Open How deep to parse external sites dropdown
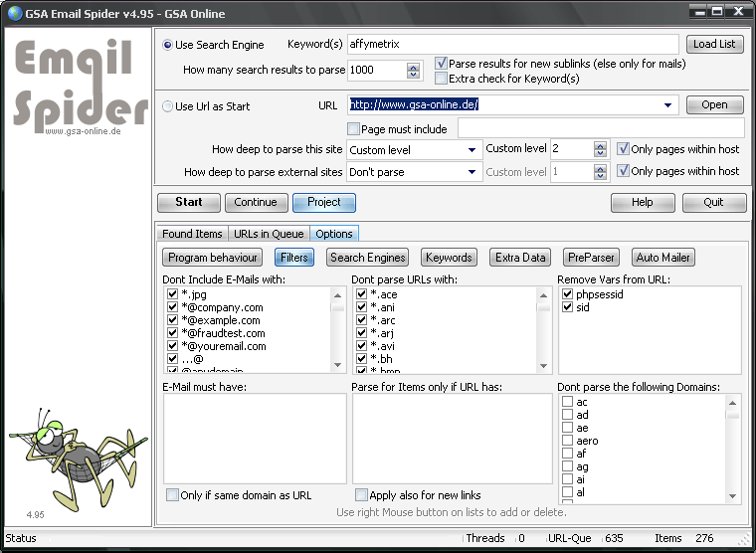Image resolution: width=756 pixels, height=553 pixels. pyautogui.click(x=472, y=172)
